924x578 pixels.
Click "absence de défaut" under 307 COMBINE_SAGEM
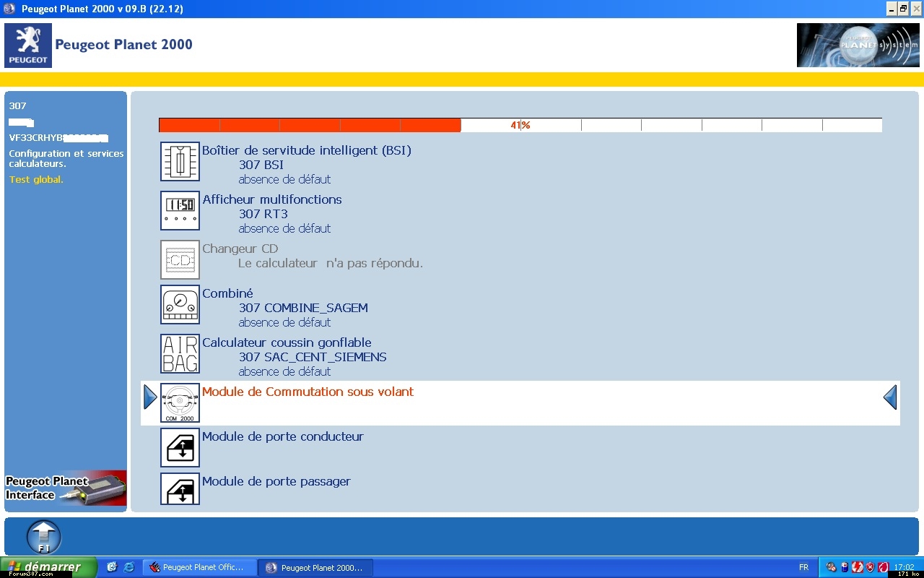pyautogui.click(x=284, y=322)
